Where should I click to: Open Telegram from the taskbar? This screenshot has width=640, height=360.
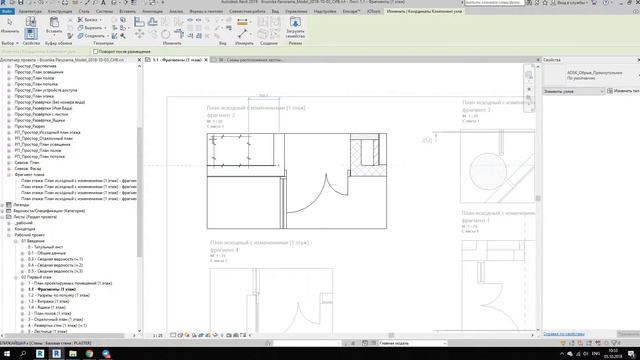tap(106, 353)
